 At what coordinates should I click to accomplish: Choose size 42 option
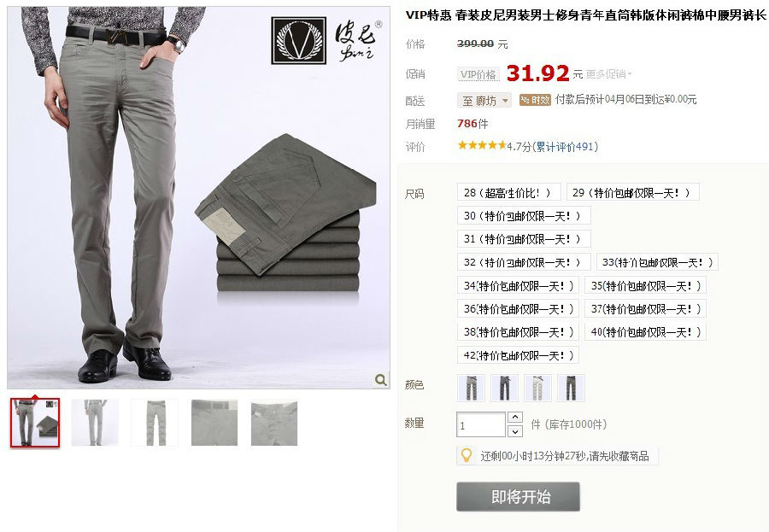pos(518,355)
